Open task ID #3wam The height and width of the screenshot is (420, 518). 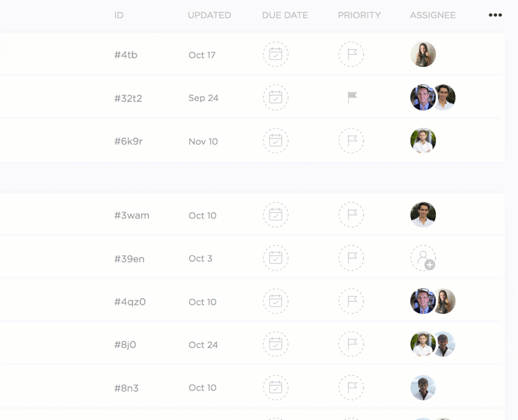click(x=132, y=216)
